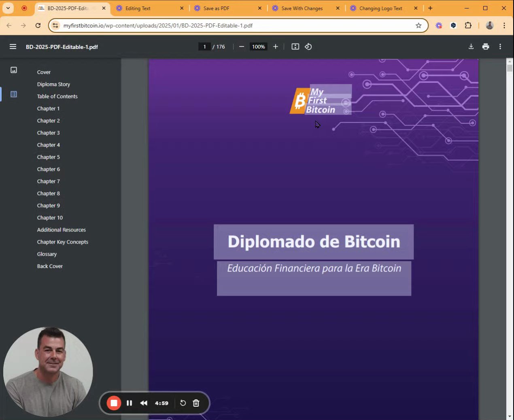Open Additional Resources outline entry
The image size is (514, 420).
point(62,230)
